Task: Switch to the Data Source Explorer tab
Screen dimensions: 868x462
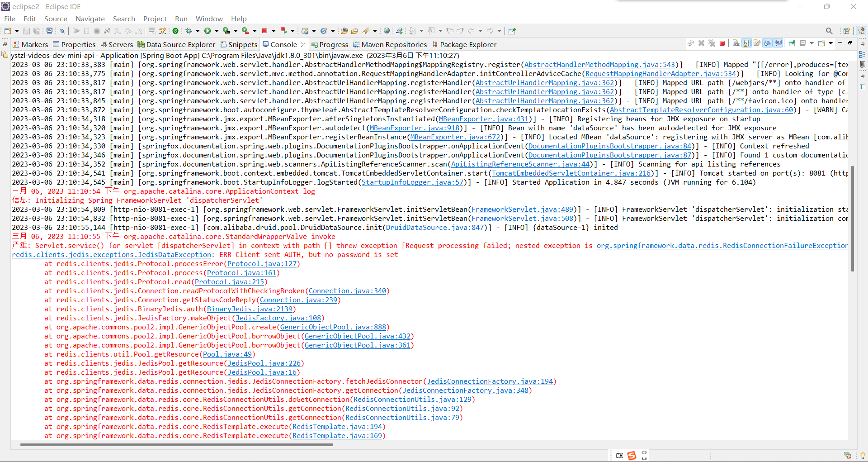Action: coord(176,44)
